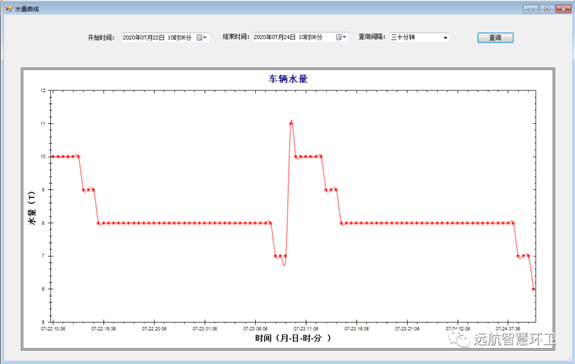The width and height of the screenshot is (575, 364).
Task: Minimize the 水量曲线 window
Action: (531, 9)
